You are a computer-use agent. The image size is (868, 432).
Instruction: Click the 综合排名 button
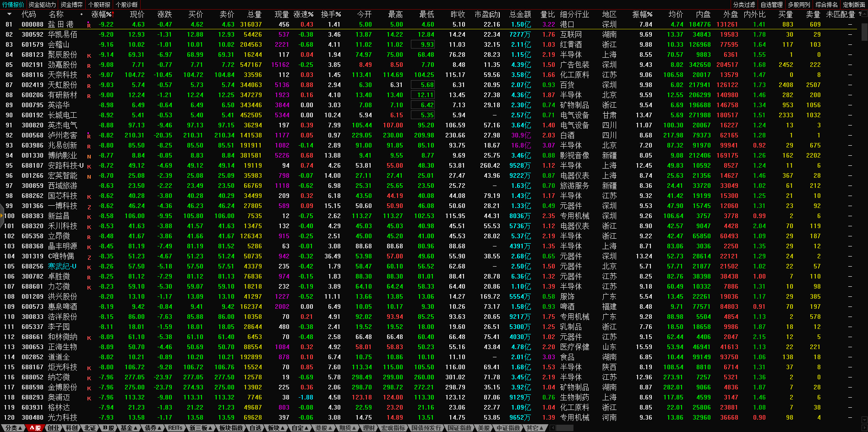pos(826,5)
